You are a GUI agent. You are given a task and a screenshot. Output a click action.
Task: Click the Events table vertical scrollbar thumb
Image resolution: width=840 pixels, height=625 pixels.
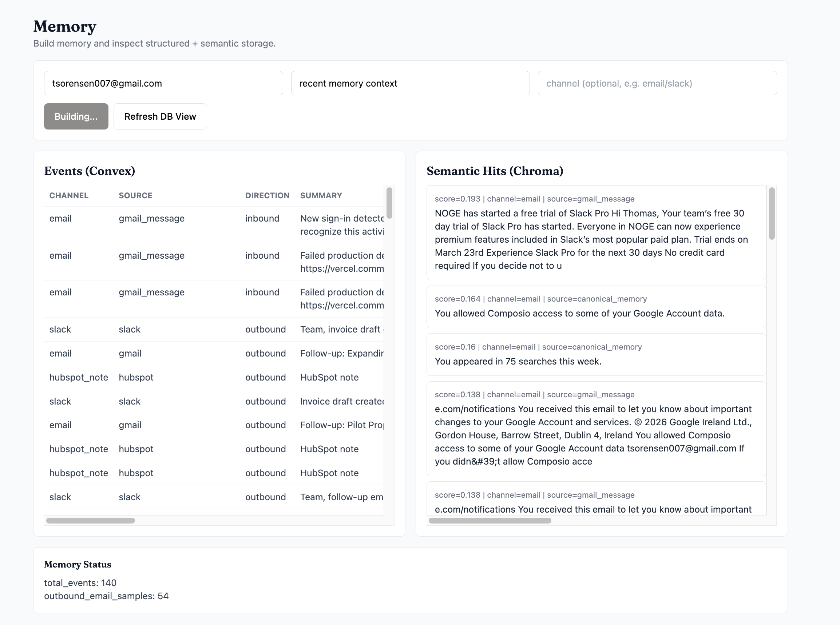coord(389,203)
